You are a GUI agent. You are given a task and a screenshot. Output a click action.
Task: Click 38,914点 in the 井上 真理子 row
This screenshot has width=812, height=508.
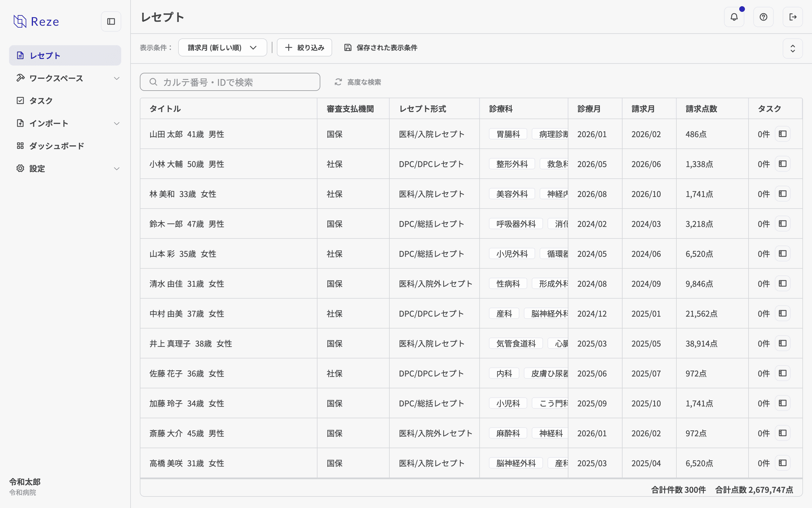[701, 344]
